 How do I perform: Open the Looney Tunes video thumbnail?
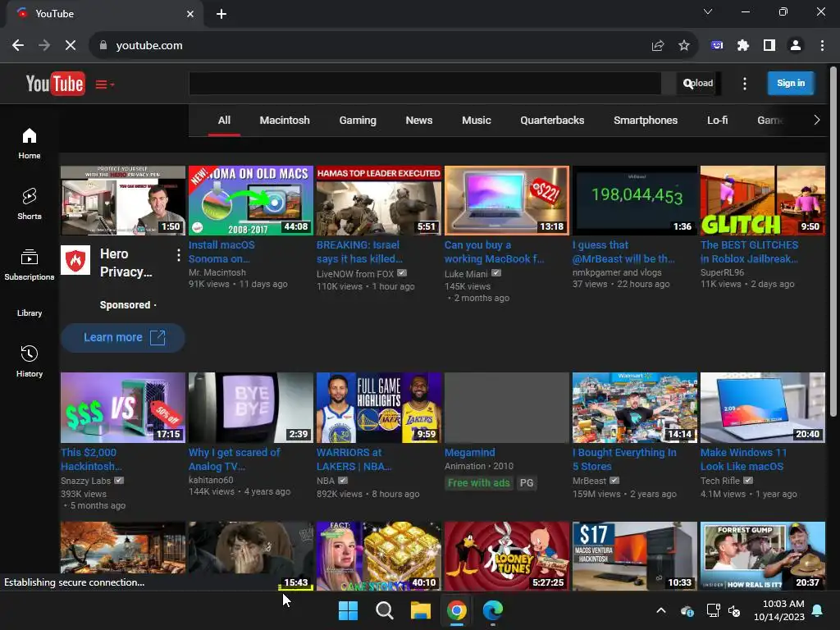[x=507, y=556]
